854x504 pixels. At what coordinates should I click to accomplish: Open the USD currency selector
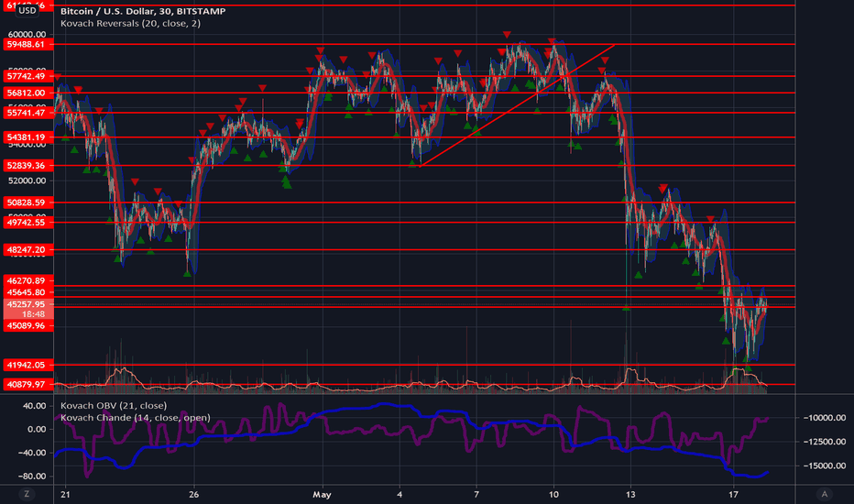(x=27, y=10)
